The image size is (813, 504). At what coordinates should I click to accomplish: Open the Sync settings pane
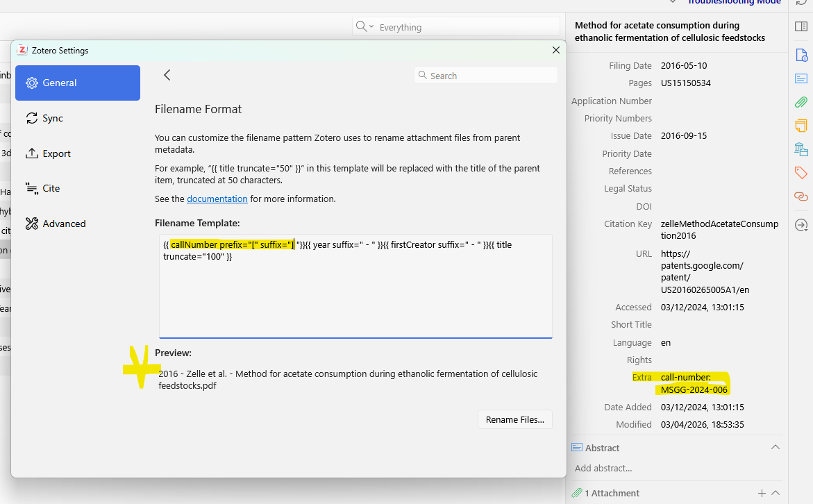(78, 118)
